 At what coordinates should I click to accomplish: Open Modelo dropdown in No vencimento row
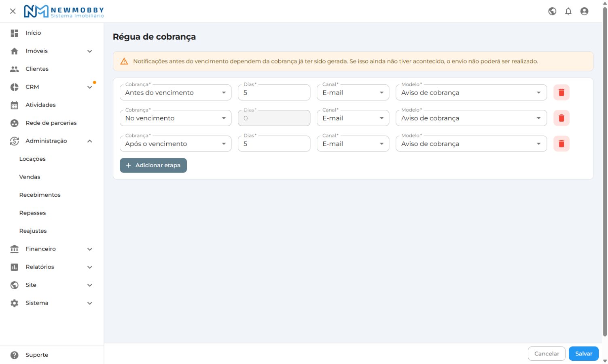click(471, 118)
